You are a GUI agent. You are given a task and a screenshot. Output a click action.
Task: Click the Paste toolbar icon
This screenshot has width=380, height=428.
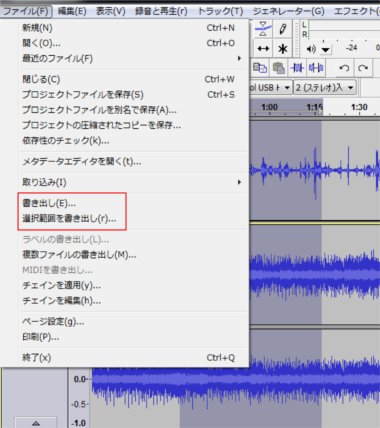(x=279, y=68)
